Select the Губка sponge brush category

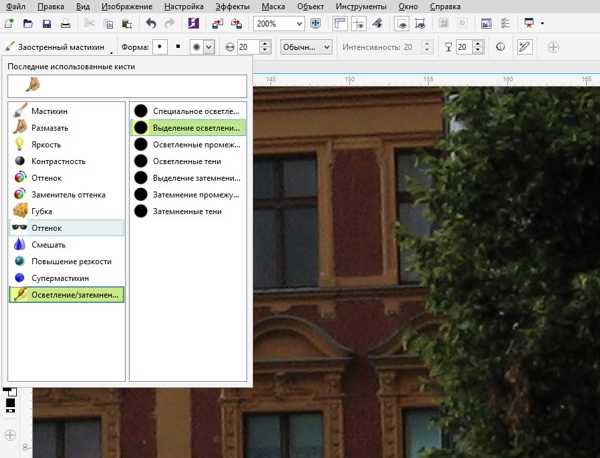pos(67,211)
